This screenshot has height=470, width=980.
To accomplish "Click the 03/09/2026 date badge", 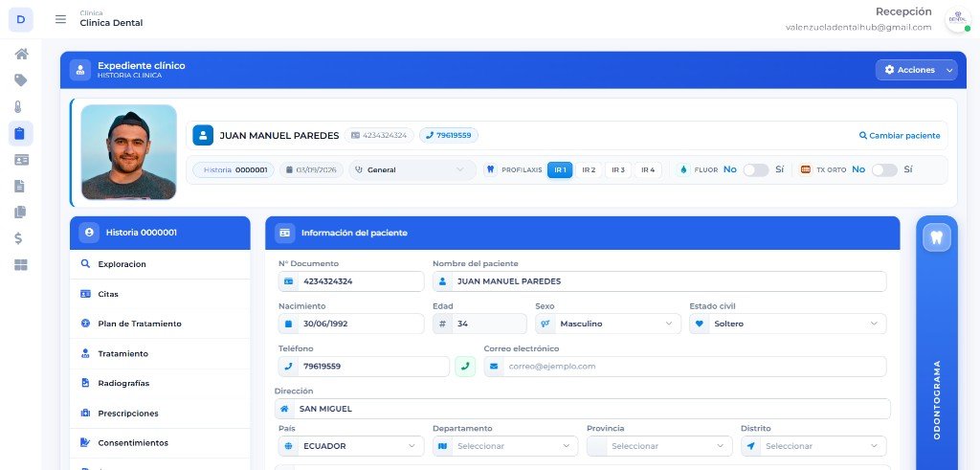I will click(311, 170).
